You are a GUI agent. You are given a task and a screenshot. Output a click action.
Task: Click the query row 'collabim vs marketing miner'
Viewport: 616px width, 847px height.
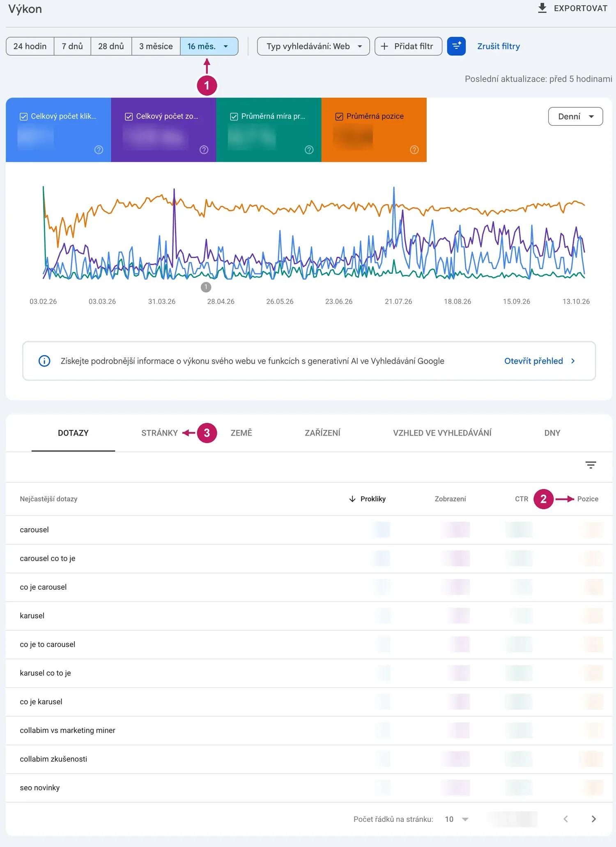tap(309, 730)
